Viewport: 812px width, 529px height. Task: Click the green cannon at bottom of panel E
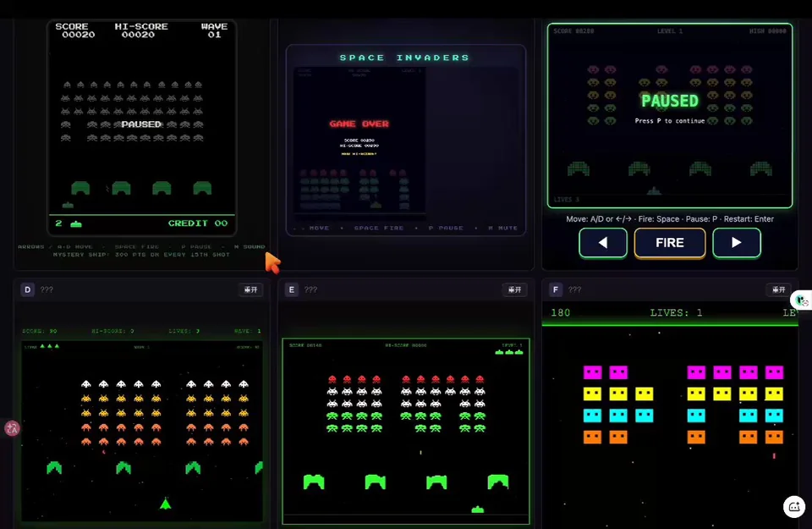click(x=477, y=510)
